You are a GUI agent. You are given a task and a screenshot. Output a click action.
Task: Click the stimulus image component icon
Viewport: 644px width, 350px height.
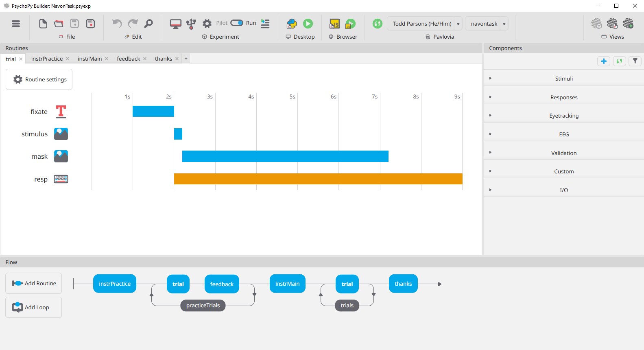pos(61,134)
